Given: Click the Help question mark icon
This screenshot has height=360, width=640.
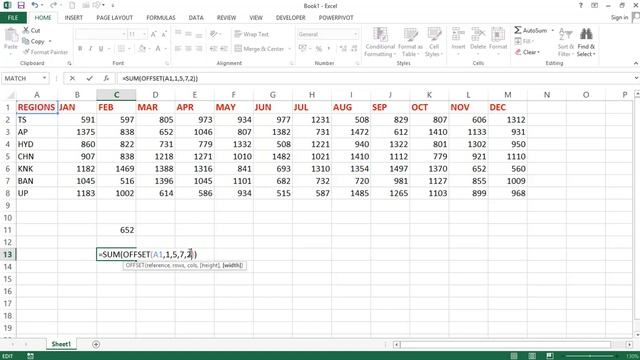Looking at the screenshot, I should click(580, 5).
